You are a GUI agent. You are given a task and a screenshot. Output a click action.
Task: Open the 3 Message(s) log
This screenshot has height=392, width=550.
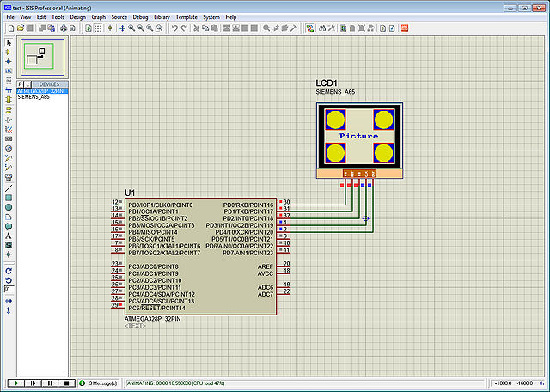[99, 383]
